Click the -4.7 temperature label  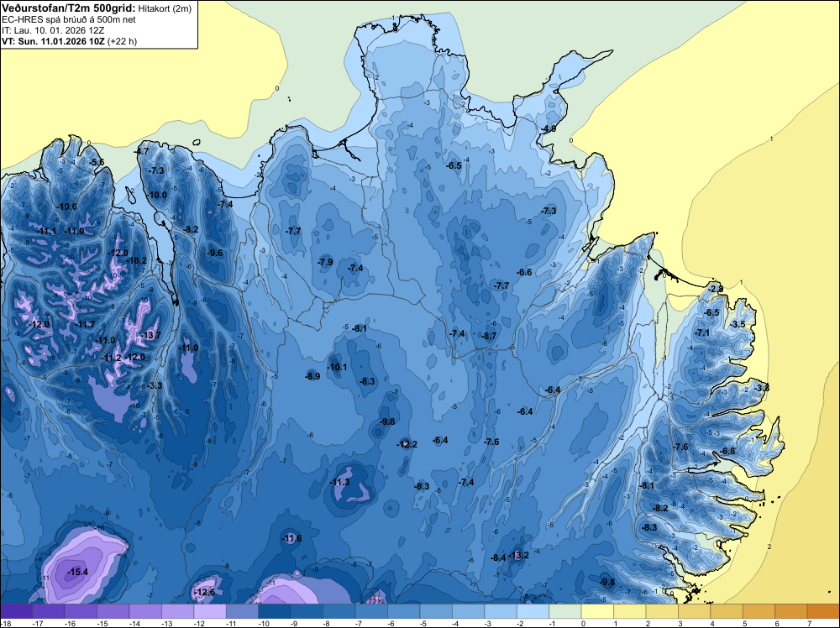tap(141, 151)
